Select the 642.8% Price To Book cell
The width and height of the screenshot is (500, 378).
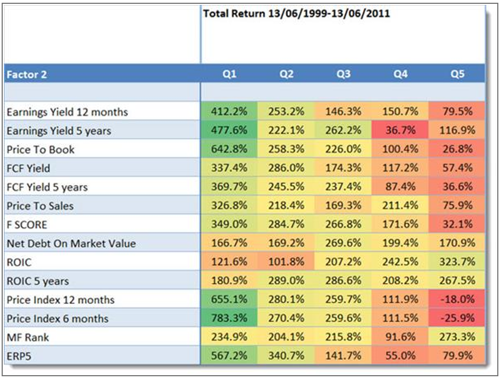[229, 149]
